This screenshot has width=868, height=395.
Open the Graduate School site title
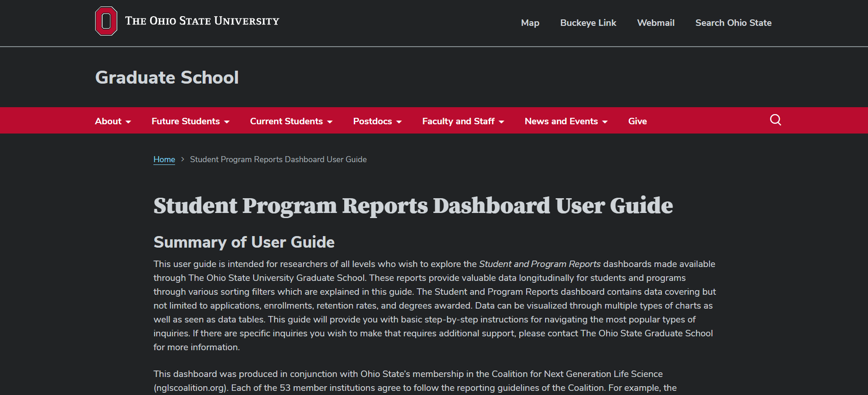[167, 77]
